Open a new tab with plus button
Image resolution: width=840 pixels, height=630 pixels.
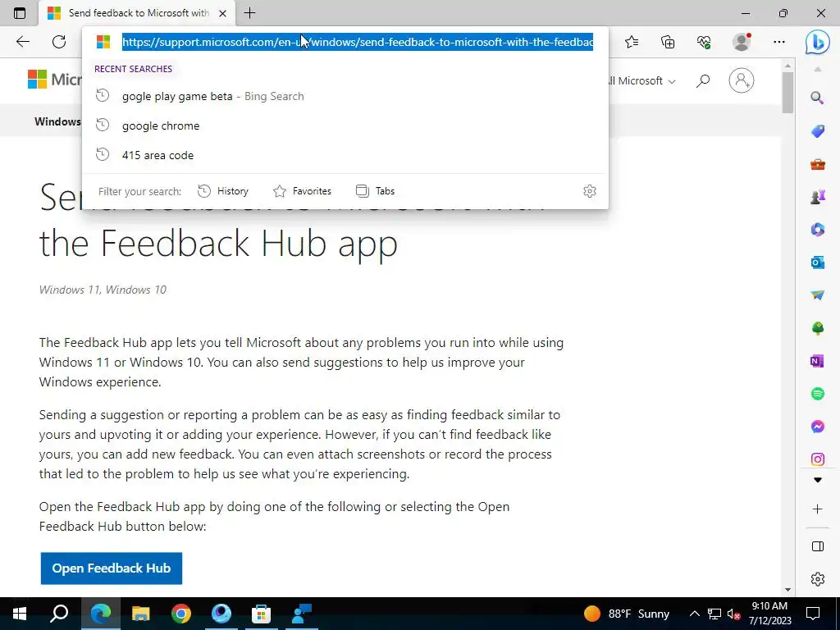(x=249, y=13)
